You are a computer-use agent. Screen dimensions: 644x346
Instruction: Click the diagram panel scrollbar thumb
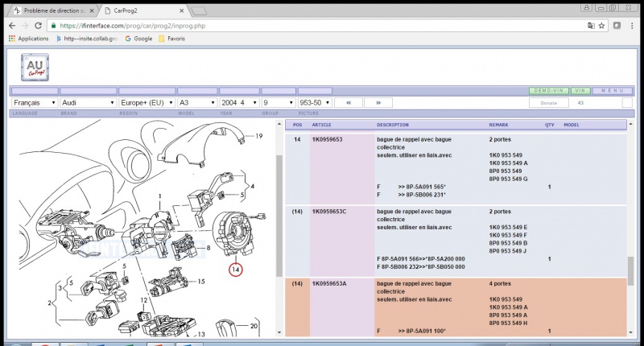279,216
